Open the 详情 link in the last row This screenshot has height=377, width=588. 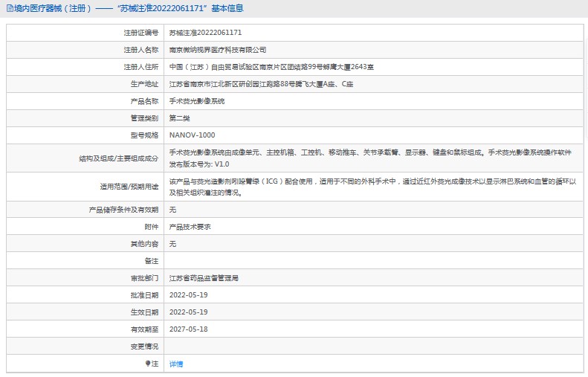pyautogui.click(x=176, y=364)
